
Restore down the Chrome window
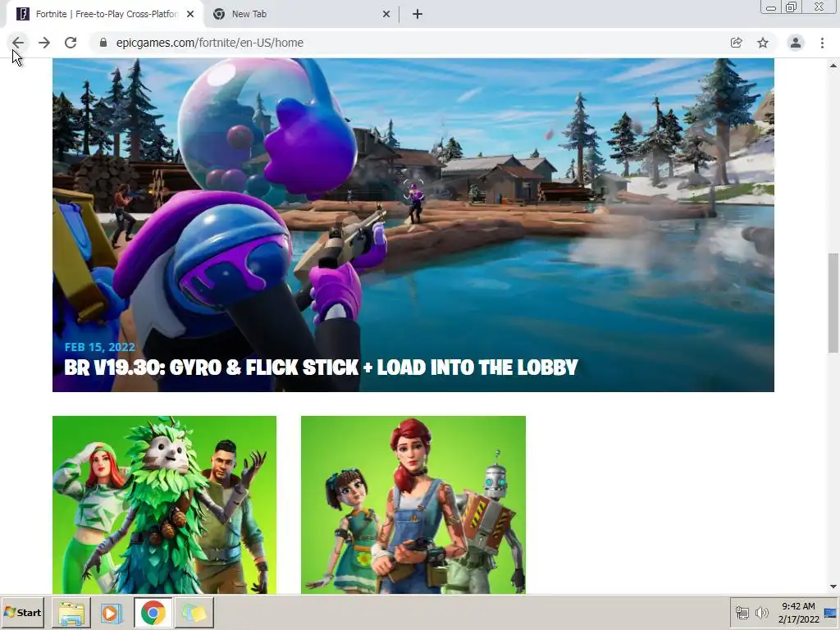pos(792,7)
